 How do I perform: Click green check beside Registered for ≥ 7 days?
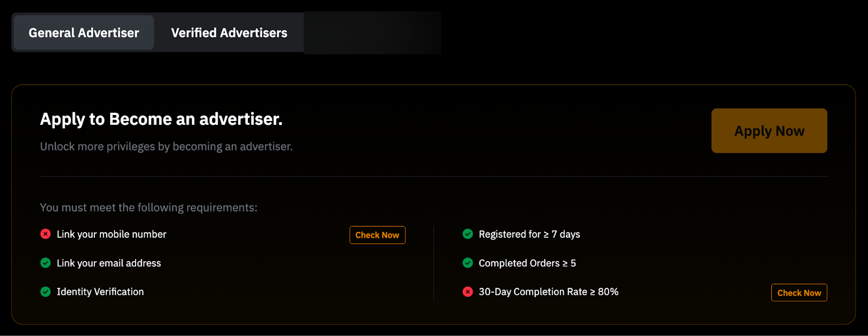pyautogui.click(x=468, y=234)
